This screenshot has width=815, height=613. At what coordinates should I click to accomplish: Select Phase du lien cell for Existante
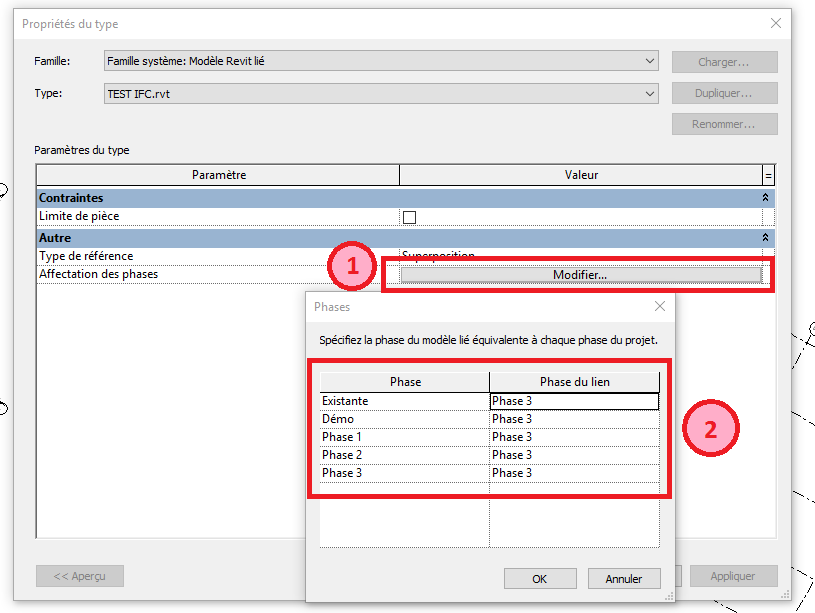pyautogui.click(x=573, y=401)
